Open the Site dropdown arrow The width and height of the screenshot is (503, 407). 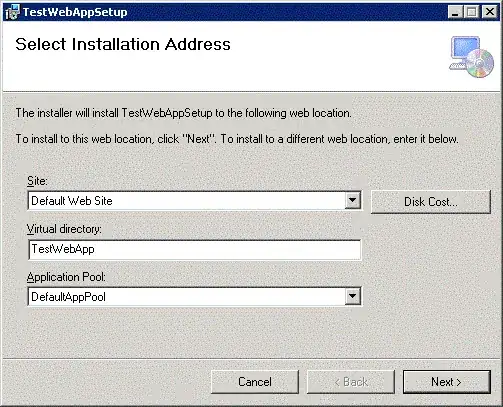point(352,200)
